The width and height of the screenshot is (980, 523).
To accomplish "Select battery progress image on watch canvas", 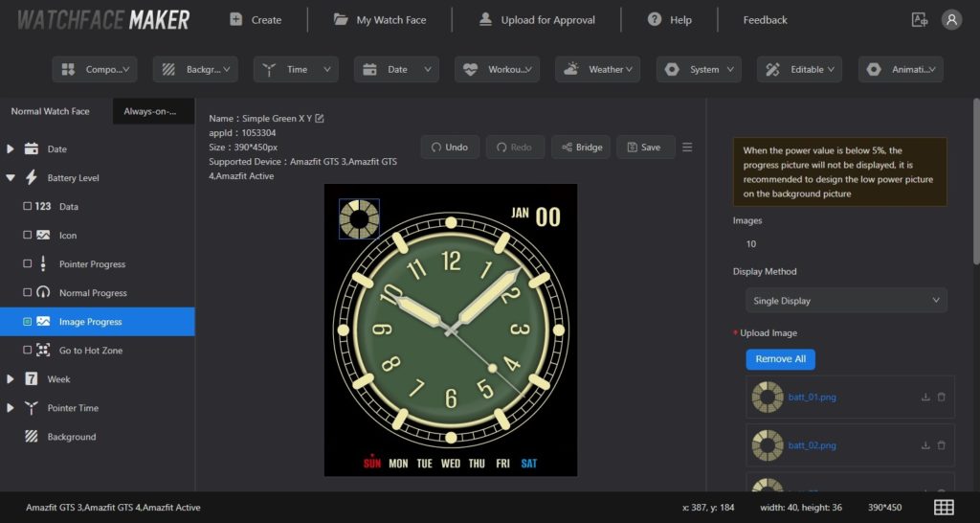I will 359,219.
